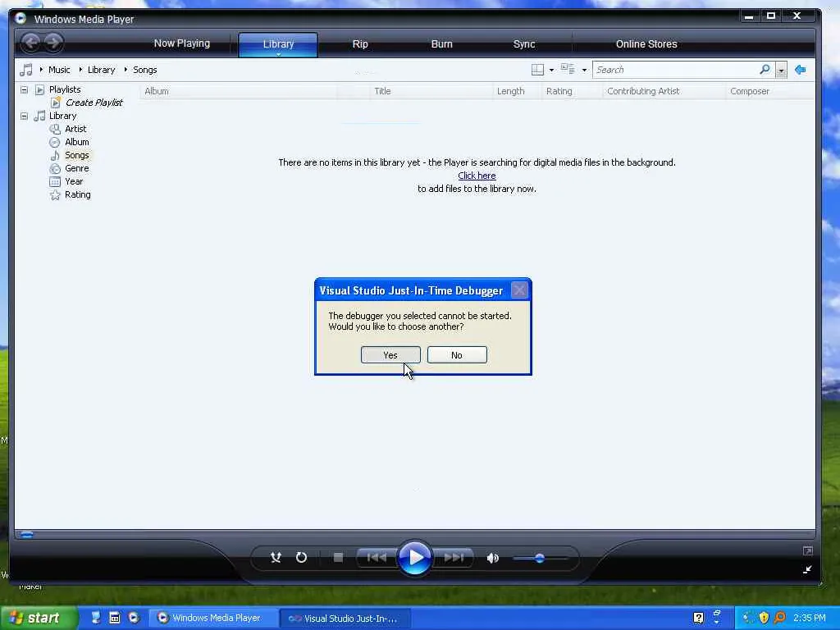Expand arrow before Music breadcrumb
The width and height of the screenshot is (840, 630).
41,70
